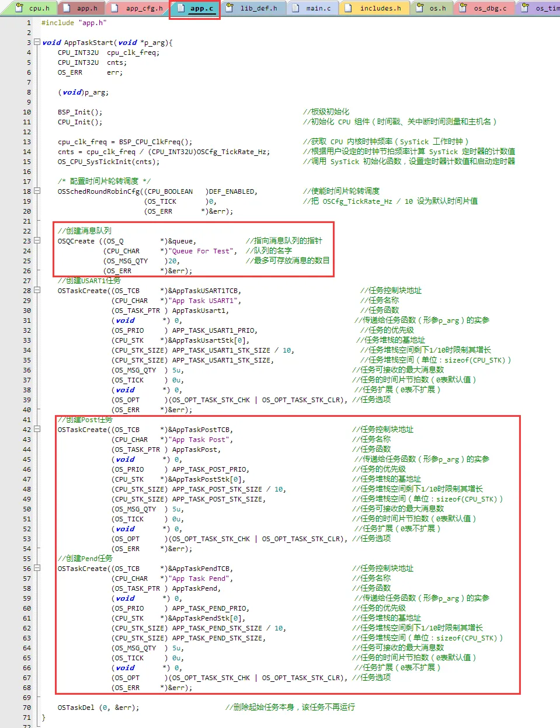Image resolution: width=560 pixels, height=728 pixels.
Task: Click the document icon on app_cfg.h tab
Action: (115, 8)
